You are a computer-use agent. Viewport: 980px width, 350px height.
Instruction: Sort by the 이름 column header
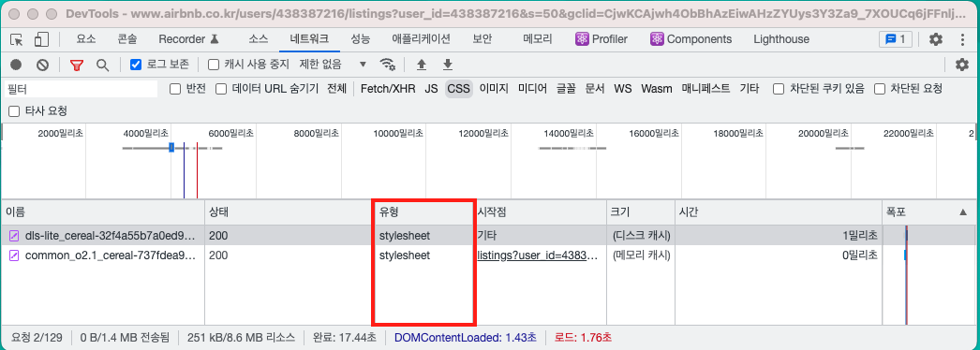(102, 212)
